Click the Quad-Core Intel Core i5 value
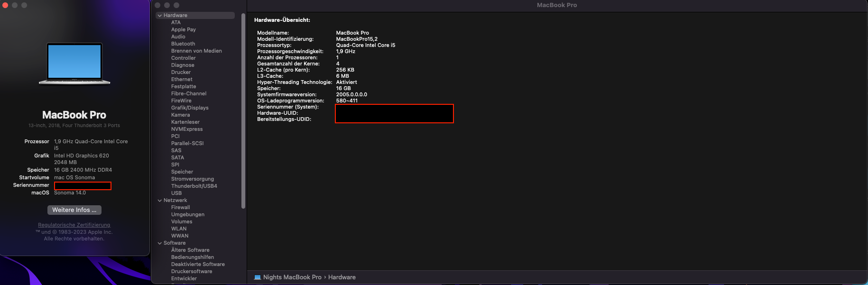The height and width of the screenshot is (285, 868). [x=366, y=45]
